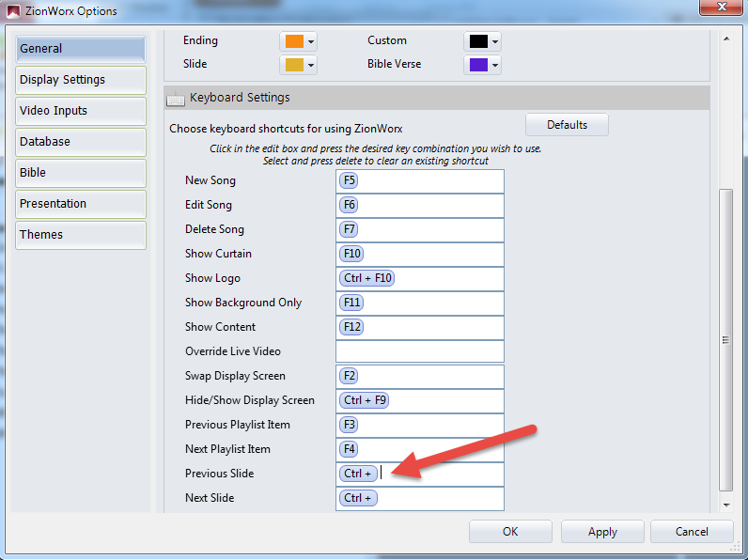Click the Custom black color swatch
This screenshot has width=748, height=560.
point(478,41)
